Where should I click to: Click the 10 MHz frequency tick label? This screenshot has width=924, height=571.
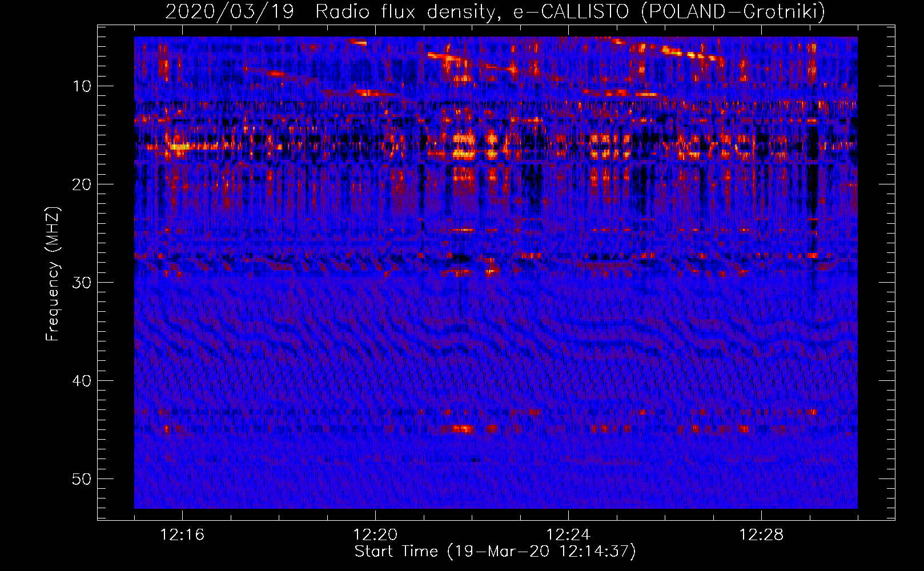coord(82,86)
